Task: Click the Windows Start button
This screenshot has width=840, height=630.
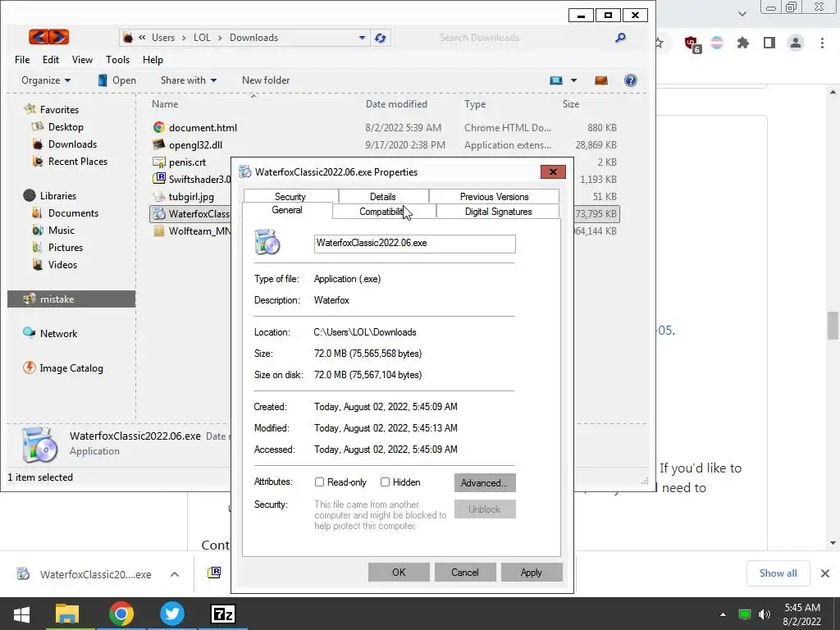Action: pyautogui.click(x=21, y=614)
